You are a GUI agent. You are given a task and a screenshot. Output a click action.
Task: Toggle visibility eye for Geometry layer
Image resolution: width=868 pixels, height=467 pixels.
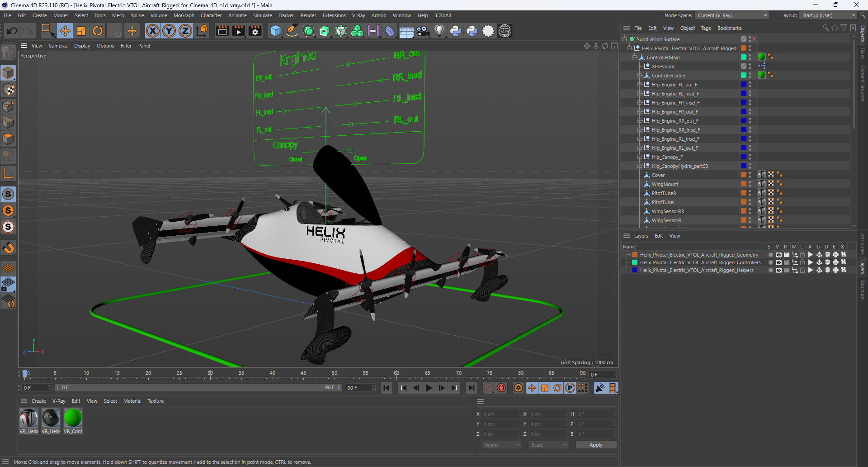[778, 255]
